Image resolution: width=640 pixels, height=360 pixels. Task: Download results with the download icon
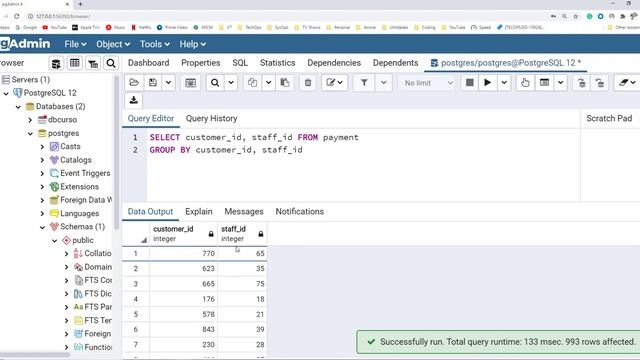tap(133, 100)
